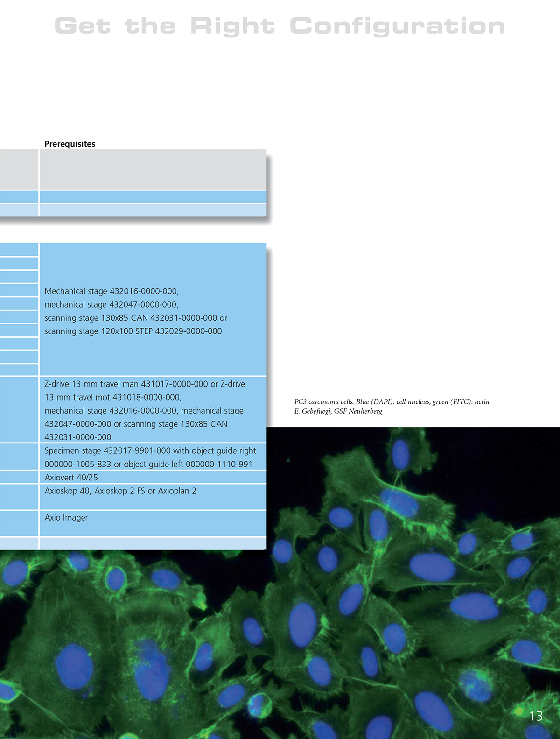
Task: Select the line 'mechanical stage 432047-0000-000,'
Action: tap(112, 304)
